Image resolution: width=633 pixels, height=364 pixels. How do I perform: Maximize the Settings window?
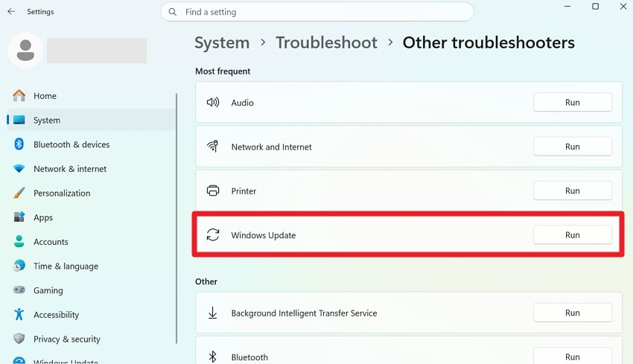pos(596,7)
